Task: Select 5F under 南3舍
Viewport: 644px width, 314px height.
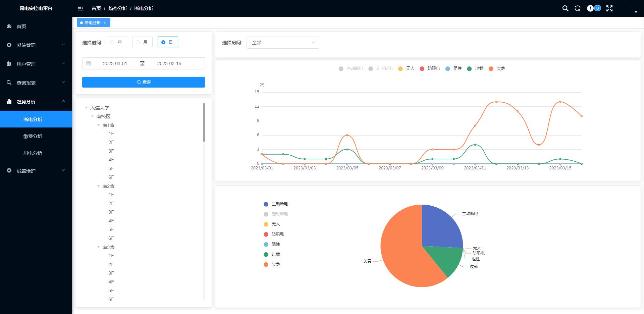Action: [x=111, y=291]
